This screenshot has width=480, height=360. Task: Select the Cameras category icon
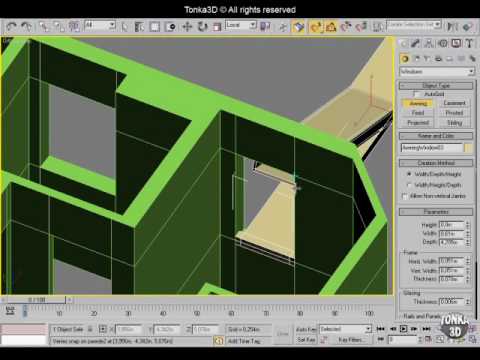point(439,59)
